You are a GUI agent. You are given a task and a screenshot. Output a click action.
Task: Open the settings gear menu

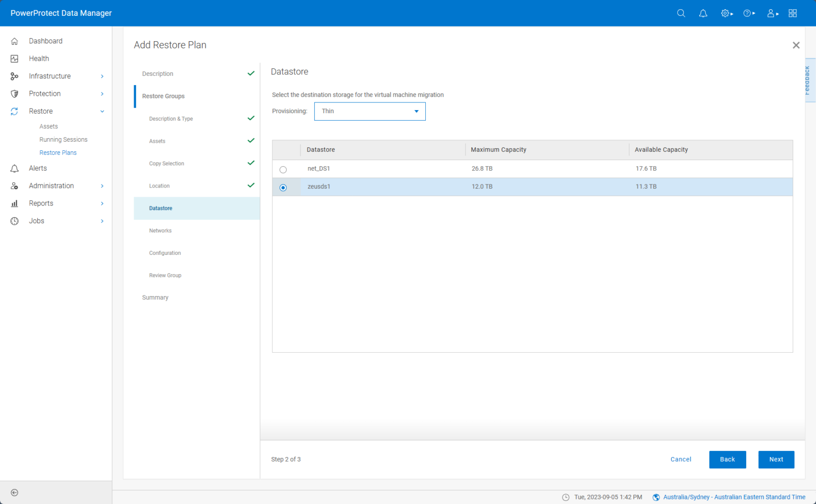coord(725,13)
